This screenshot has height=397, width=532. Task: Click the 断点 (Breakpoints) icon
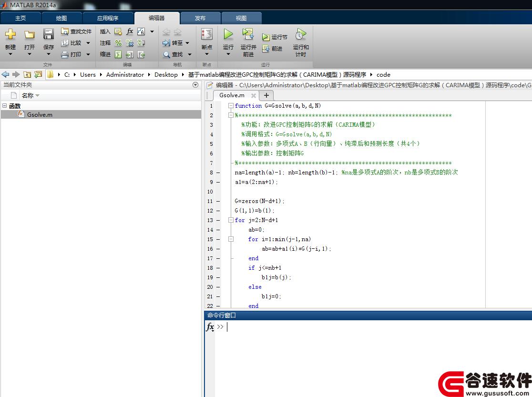[x=206, y=34]
